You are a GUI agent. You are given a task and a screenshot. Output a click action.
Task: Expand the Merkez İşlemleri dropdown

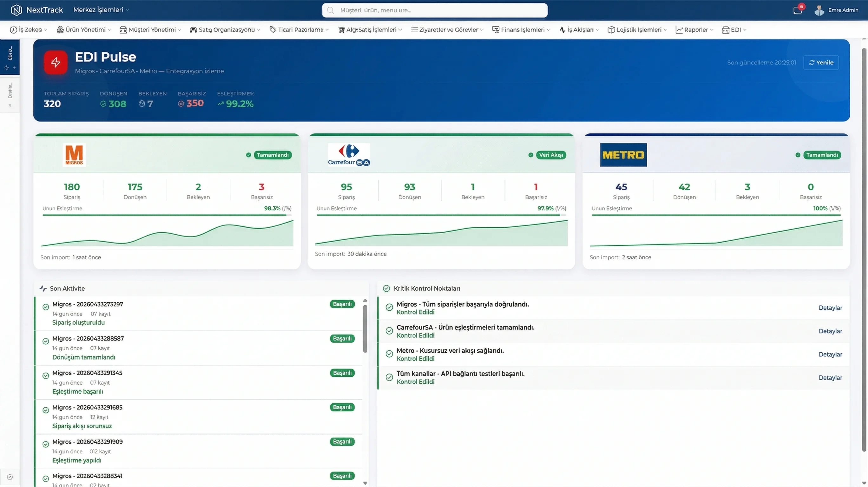click(x=101, y=10)
